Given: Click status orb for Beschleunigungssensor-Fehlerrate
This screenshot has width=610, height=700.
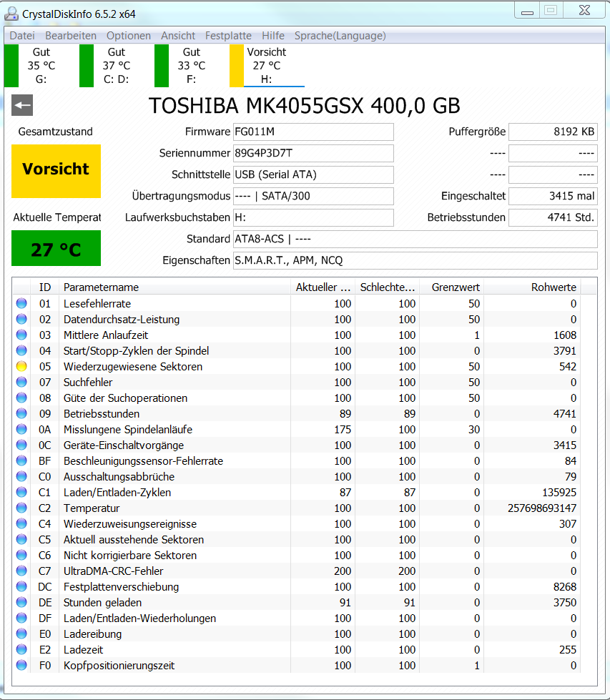Looking at the screenshot, I should tap(21, 460).
